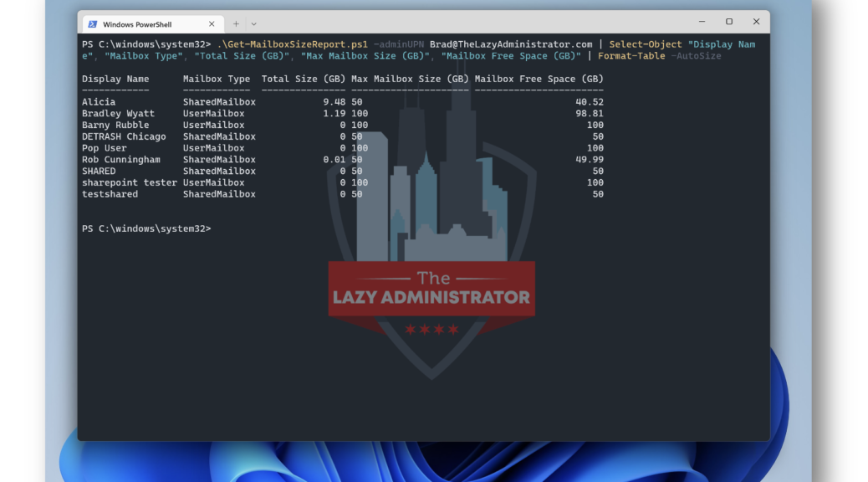Click the Total Size (GB) column header

click(x=304, y=79)
